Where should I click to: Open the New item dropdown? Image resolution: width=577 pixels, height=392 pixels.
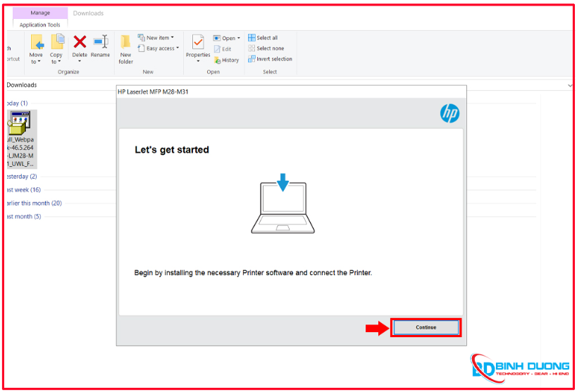[156, 37]
